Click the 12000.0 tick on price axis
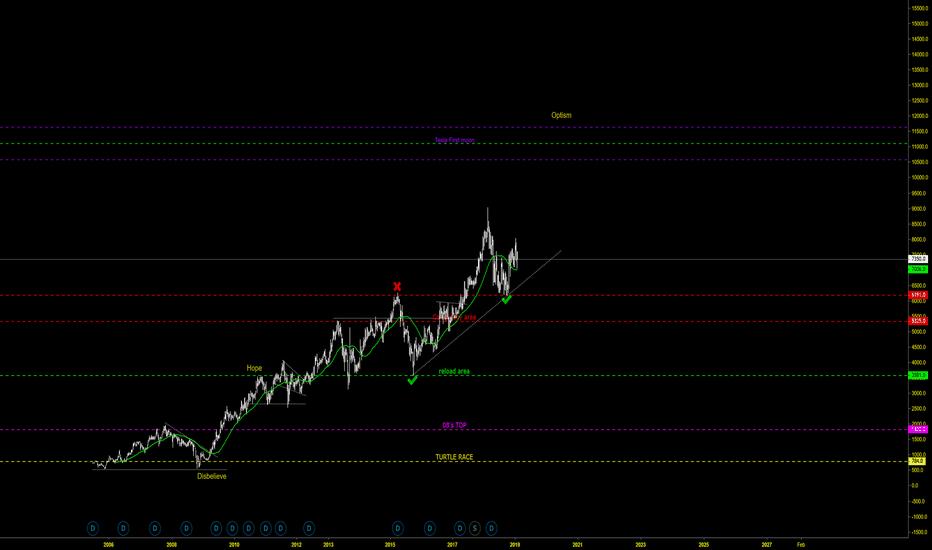The height and width of the screenshot is (550, 932). (x=920, y=116)
